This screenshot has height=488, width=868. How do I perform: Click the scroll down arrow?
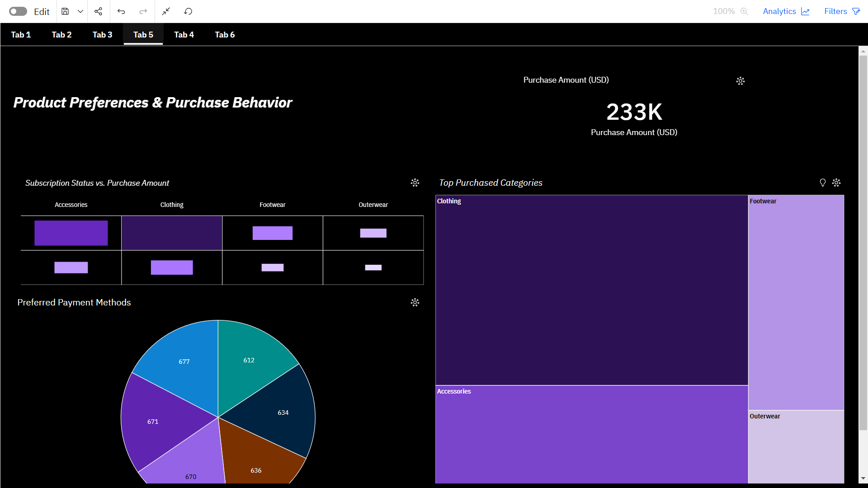pos(863,478)
